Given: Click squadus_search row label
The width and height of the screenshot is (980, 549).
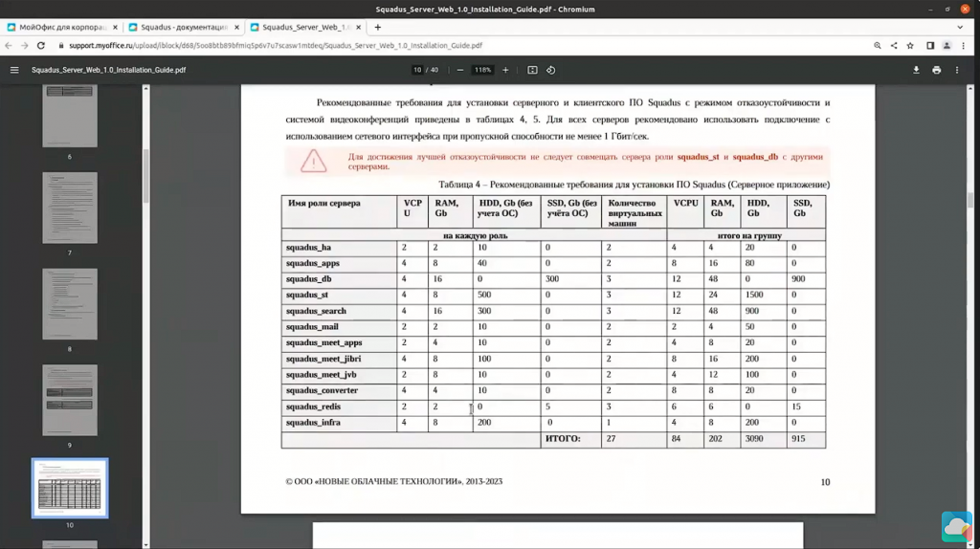Looking at the screenshot, I should point(316,311).
